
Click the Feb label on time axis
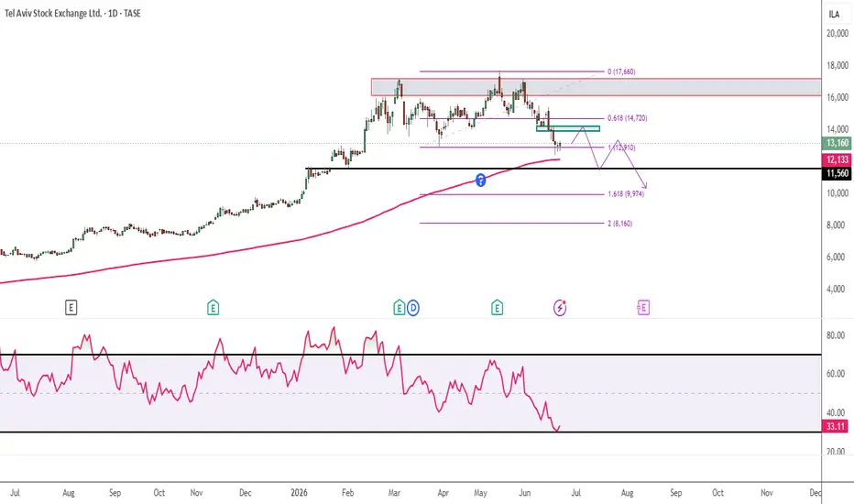347,493
